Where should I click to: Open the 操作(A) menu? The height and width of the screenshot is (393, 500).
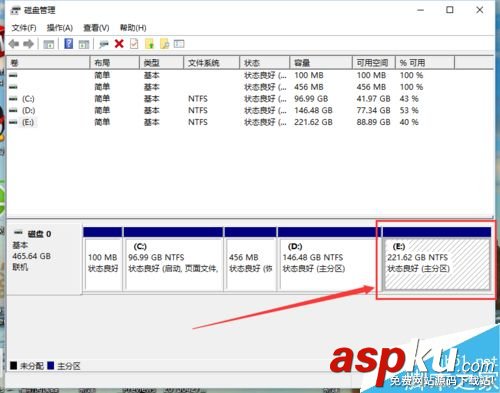pyautogui.click(x=60, y=28)
